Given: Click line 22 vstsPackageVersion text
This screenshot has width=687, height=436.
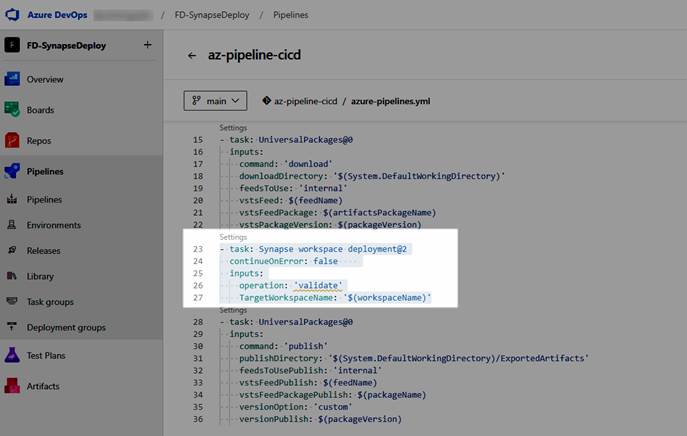Looking at the screenshot, I should (330, 225).
